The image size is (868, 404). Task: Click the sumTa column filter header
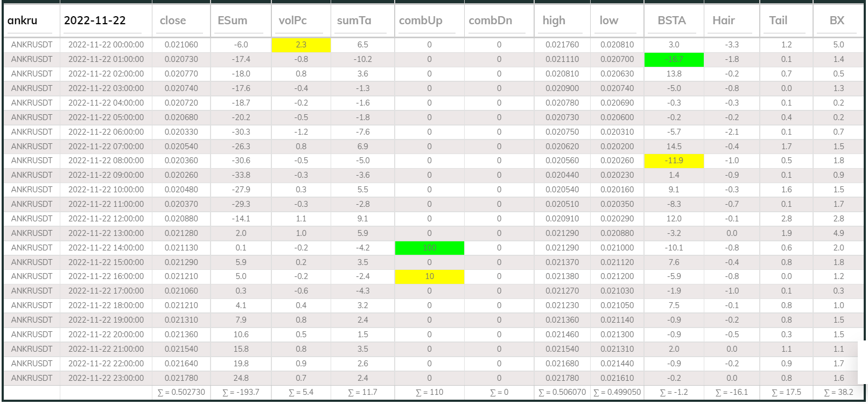point(362,20)
